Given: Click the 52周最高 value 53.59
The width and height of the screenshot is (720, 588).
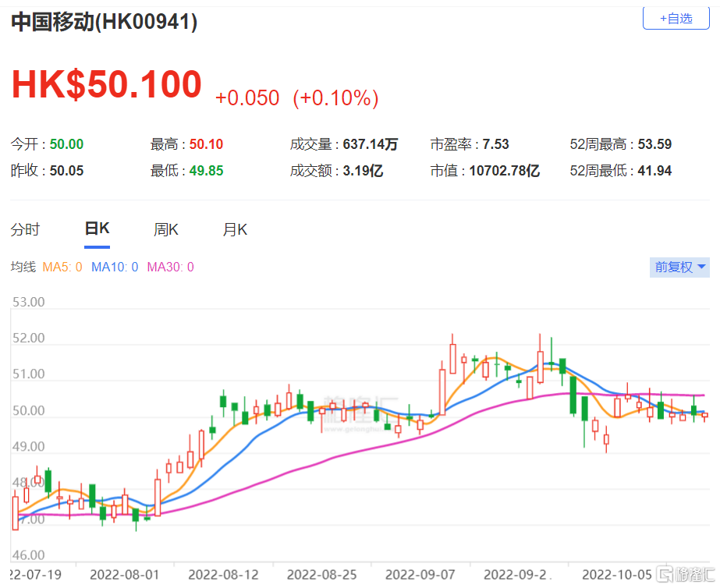Looking at the screenshot, I should click(654, 144).
